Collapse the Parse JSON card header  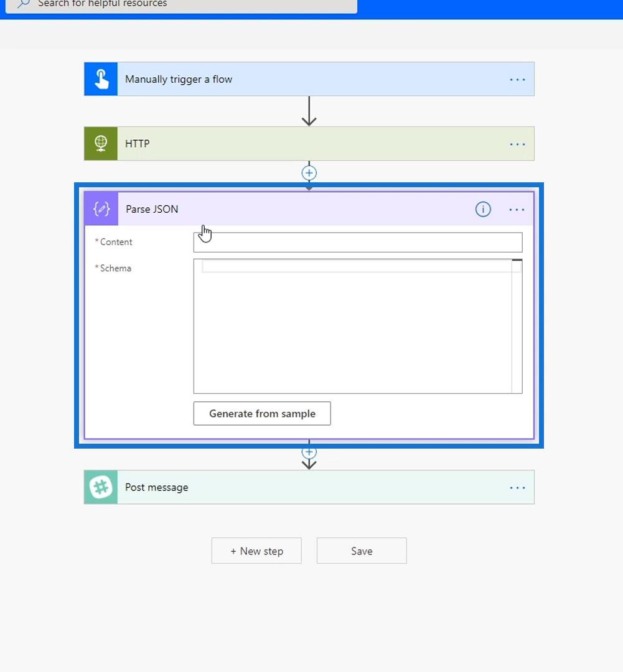coord(309,208)
